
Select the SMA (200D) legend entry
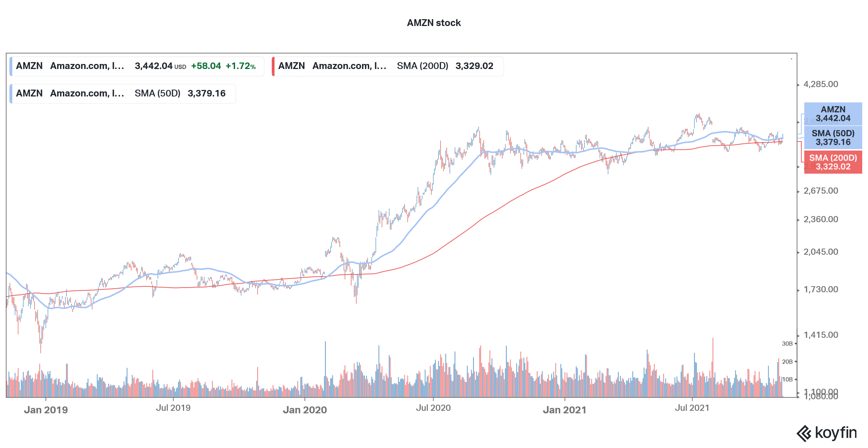388,66
